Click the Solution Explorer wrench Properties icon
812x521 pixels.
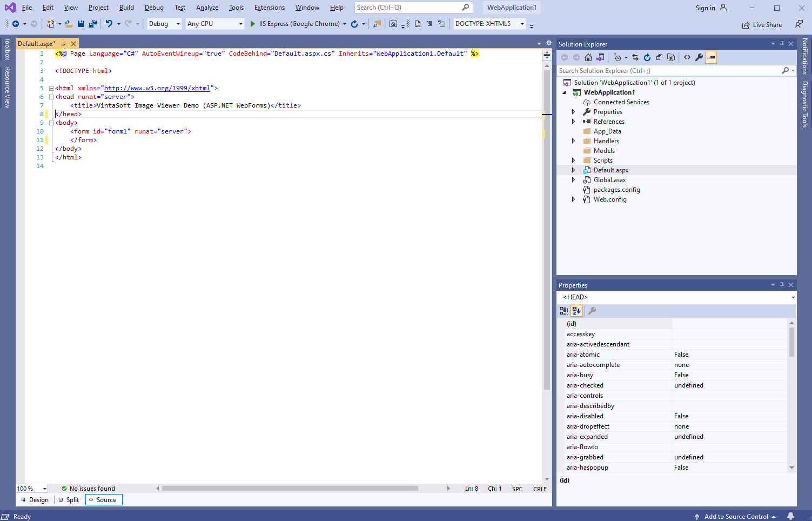[699, 57]
